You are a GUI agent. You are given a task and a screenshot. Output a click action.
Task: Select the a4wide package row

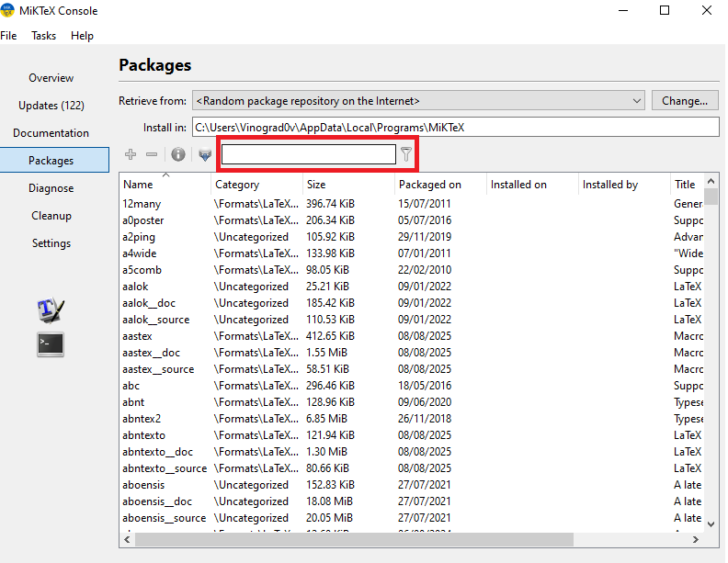click(412, 253)
